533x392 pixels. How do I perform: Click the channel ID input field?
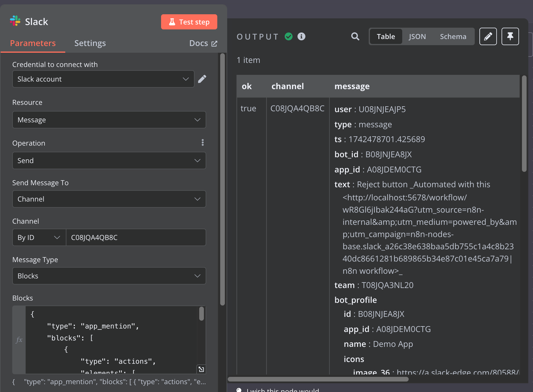pyautogui.click(x=136, y=237)
